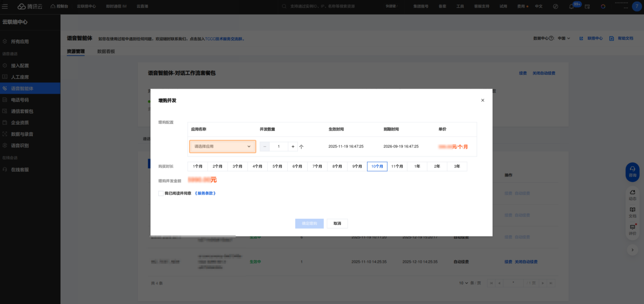Select the 6个月 purchase duration
Image resolution: width=644 pixels, height=304 pixels.
click(297, 166)
